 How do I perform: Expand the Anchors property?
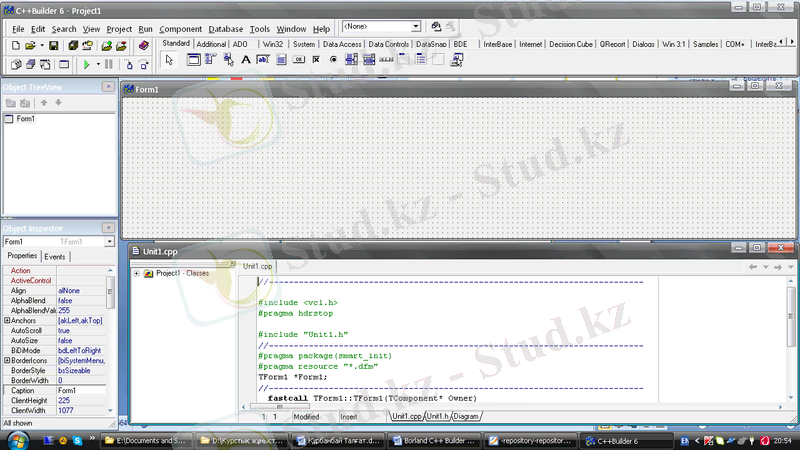[x=7, y=320]
